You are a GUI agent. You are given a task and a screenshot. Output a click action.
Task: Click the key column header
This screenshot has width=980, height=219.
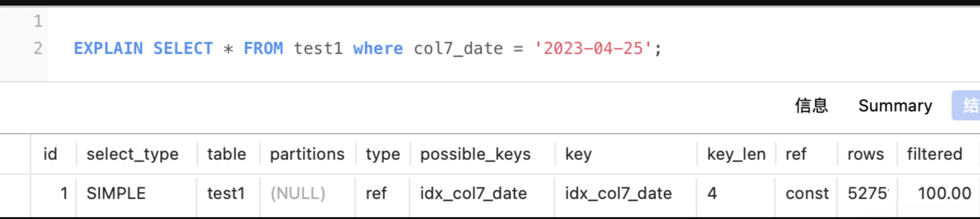tap(578, 154)
